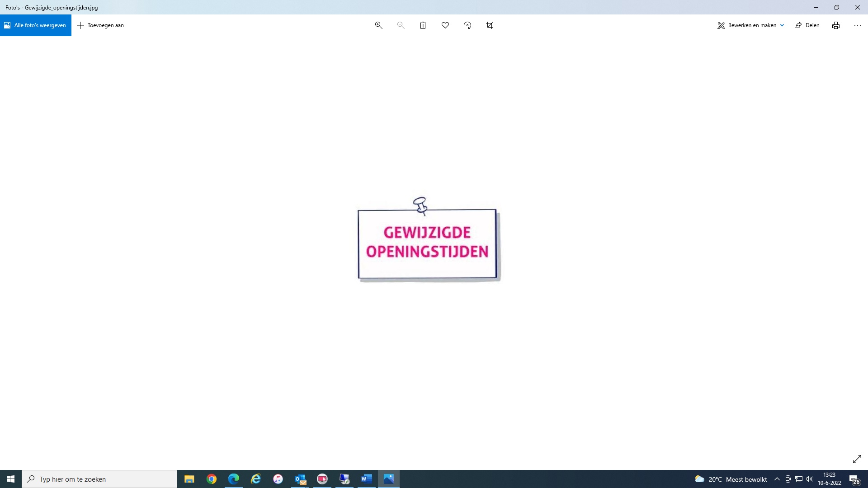Rotate the photo with the rotate icon

tap(467, 25)
